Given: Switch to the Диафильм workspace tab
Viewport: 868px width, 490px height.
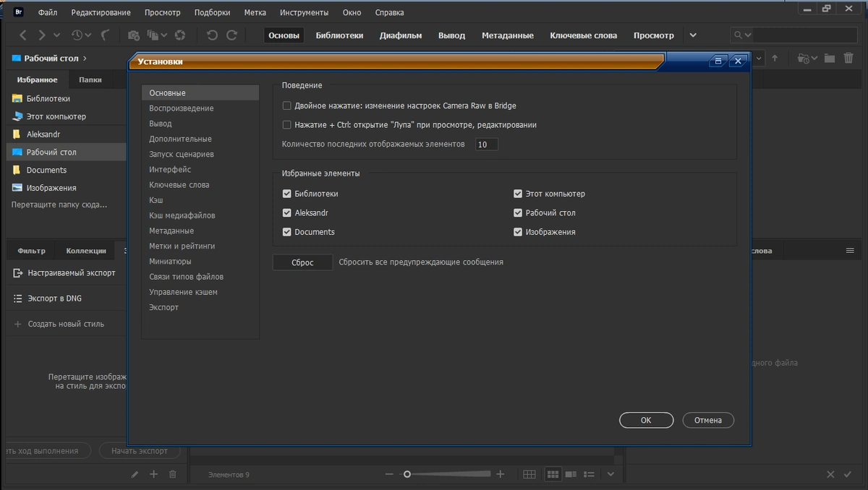Looking at the screenshot, I should (x=401, y=35).
